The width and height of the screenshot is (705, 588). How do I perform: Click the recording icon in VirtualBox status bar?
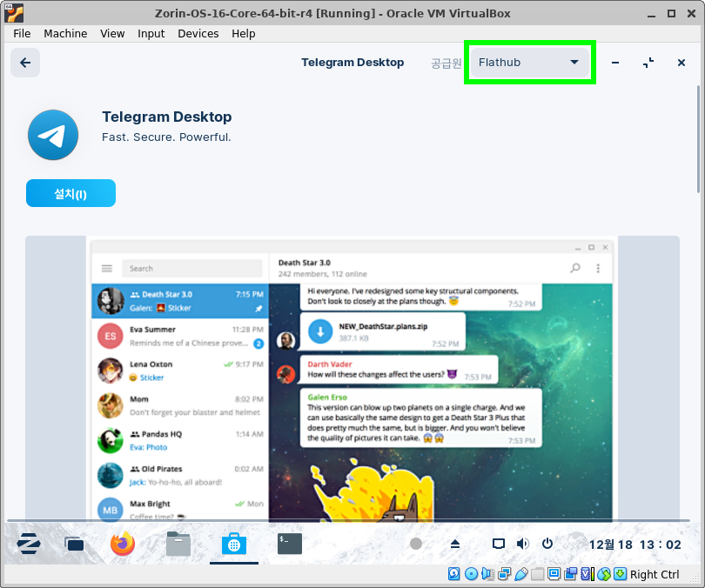pyautogui.click(x=571, y=573)
